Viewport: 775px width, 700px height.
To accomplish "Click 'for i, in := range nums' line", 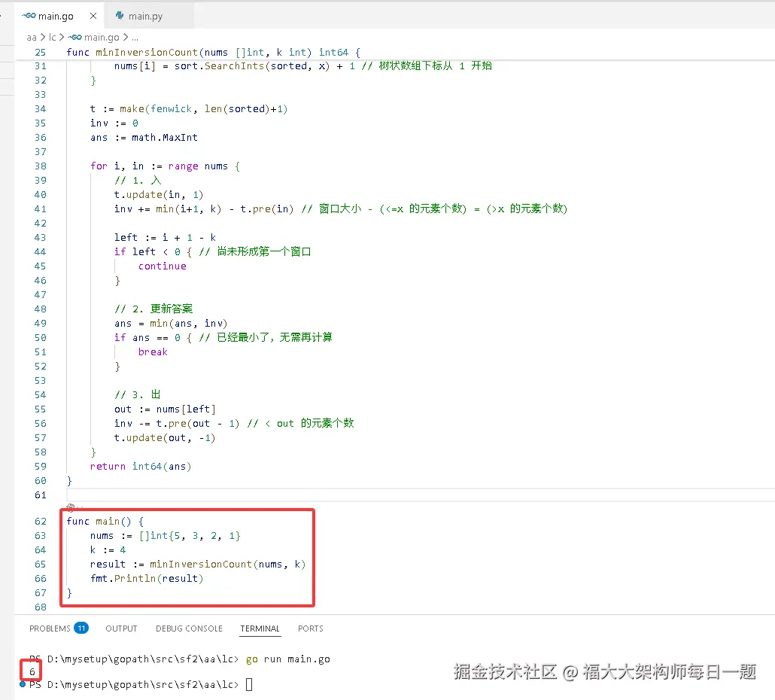I will tap(165, 166).
